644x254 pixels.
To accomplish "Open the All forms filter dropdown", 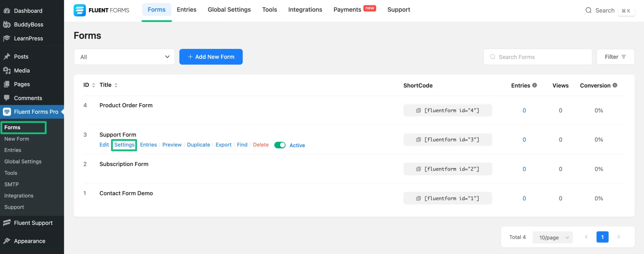I will [124, 57].
